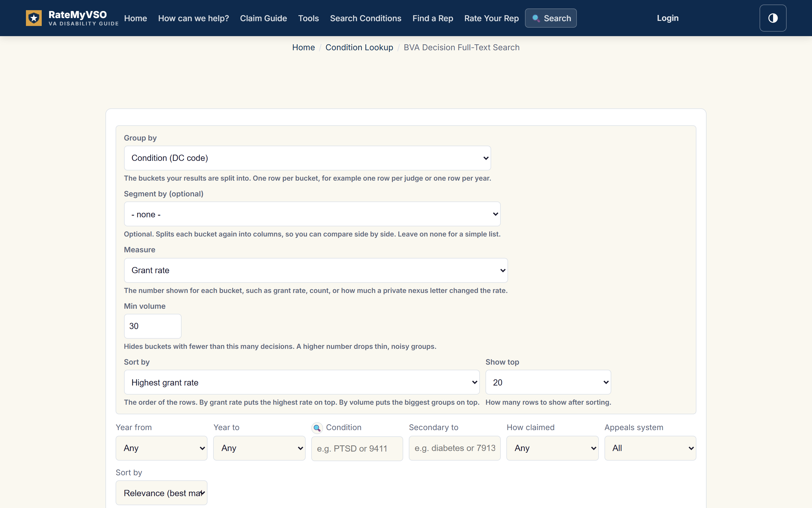This screenshot has height=508, width=812.
Task: Click 'How many rows to show' hint
Action: click(548, 402)
